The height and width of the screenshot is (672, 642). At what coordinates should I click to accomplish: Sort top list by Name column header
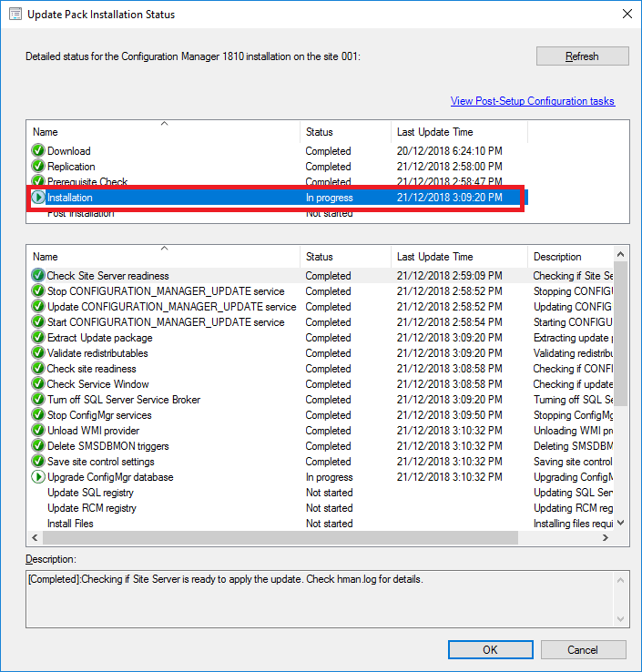[x=163, y=132]
